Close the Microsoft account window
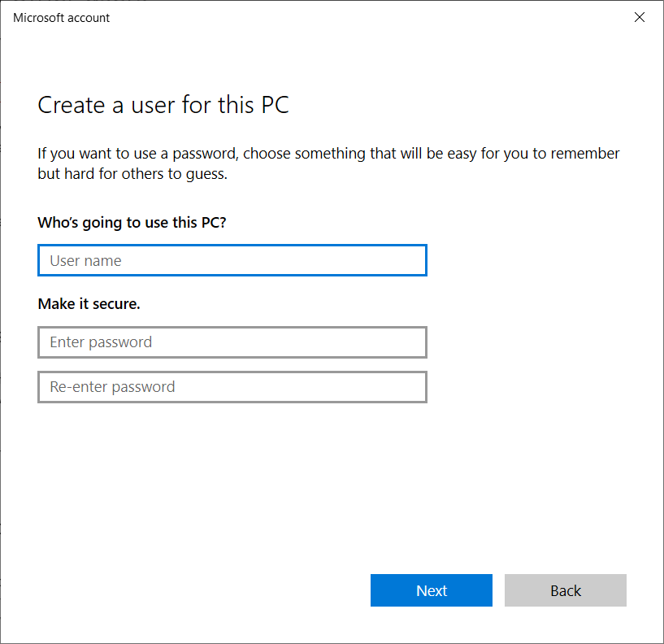664x644 pixels. tap(640, 17)
